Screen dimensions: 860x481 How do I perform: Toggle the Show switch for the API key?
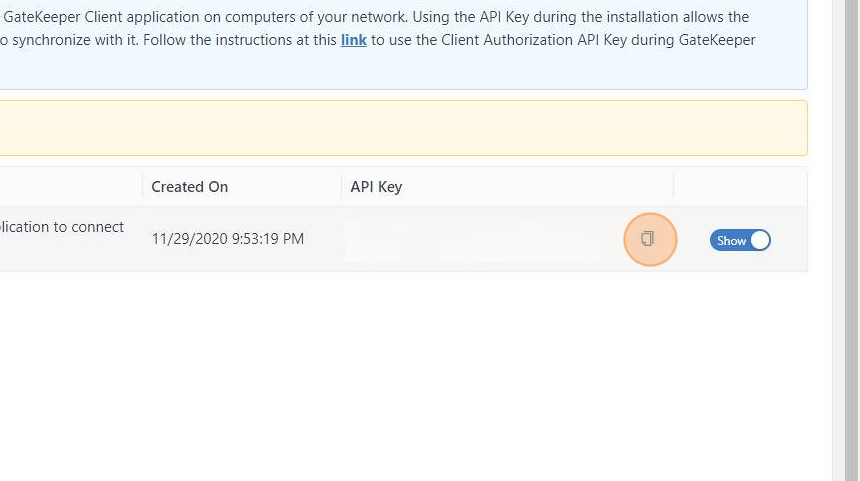[740, 240]
